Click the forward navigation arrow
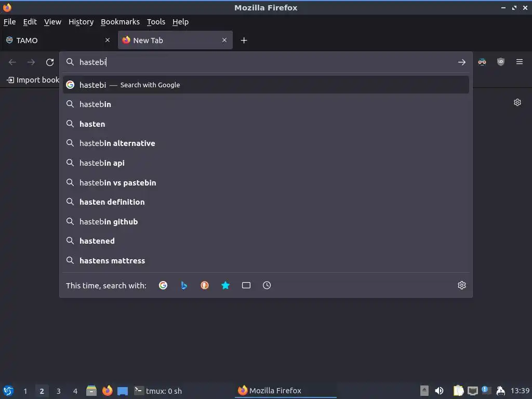 31,62
